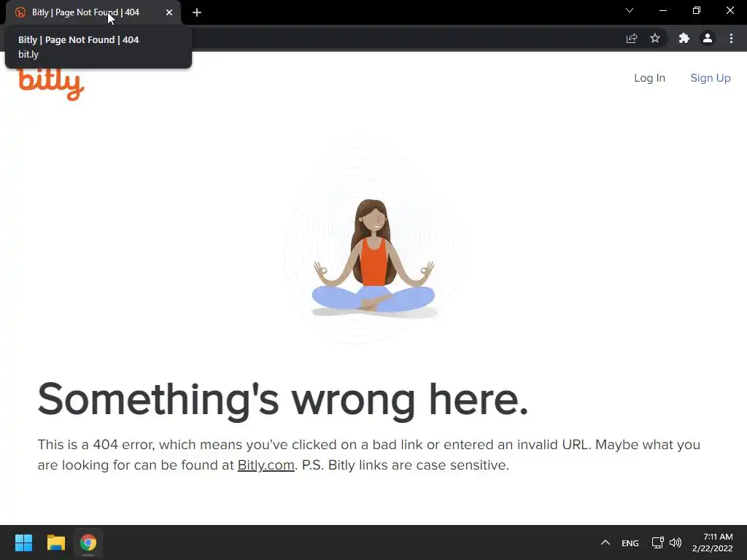Open the Extensions puzzle icon
The width and height of the screenshot is (747, 560).
684,38
